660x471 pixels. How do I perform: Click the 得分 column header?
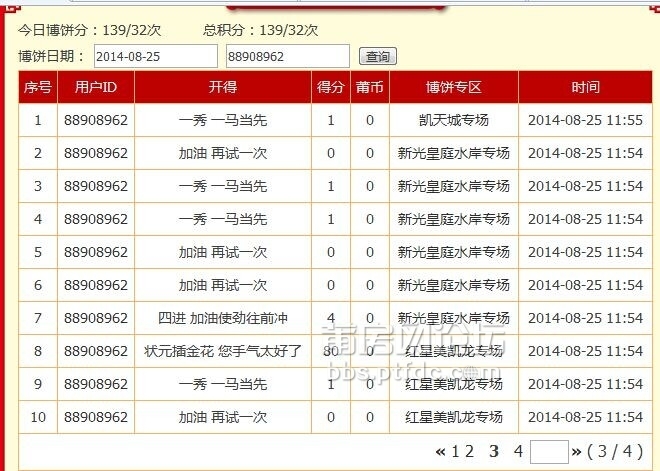[331, 87]
